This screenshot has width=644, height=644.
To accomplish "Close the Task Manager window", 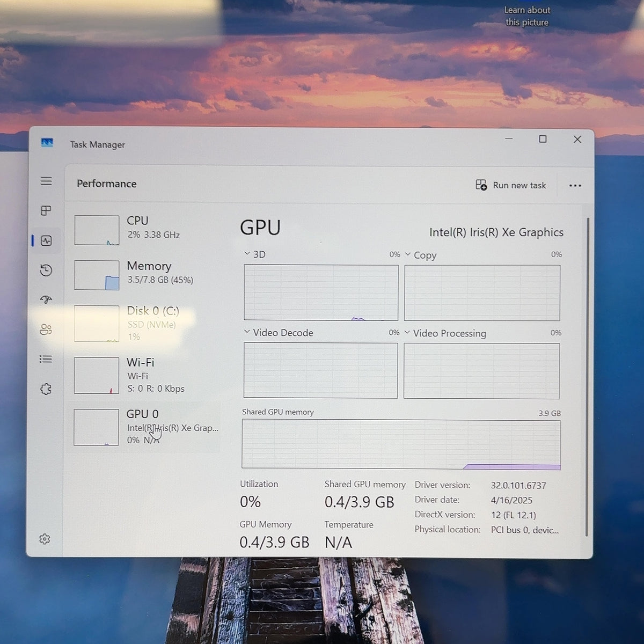I will tap(577, 139).
